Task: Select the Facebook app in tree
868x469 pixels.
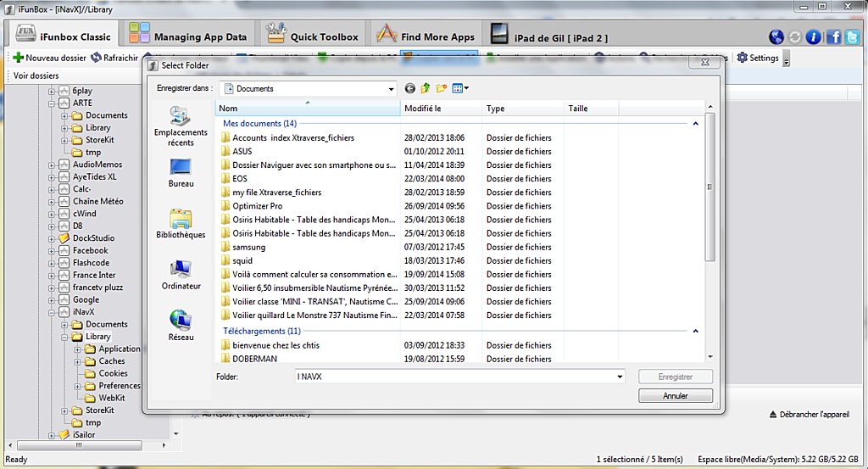Action: tap(90, 250)
